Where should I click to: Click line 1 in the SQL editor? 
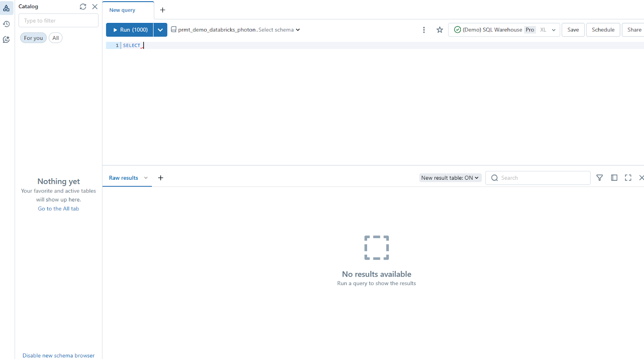(x=375, y=45)
